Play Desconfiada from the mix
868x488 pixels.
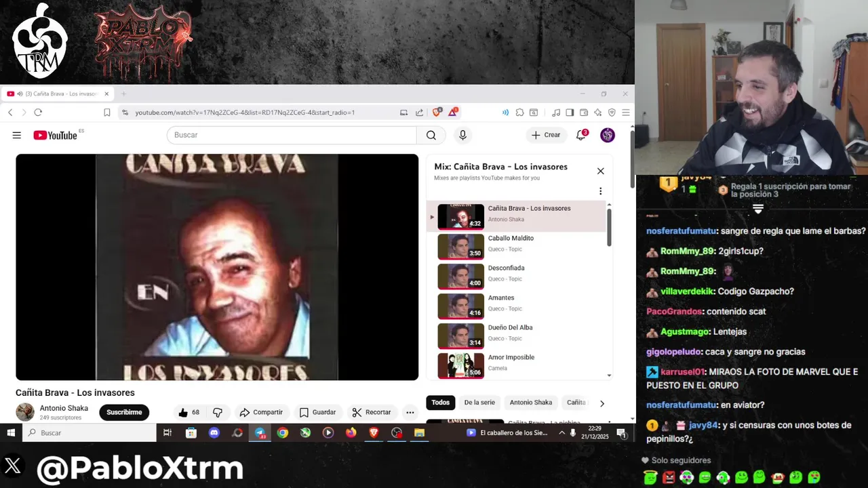pyautogui.click(x=516, y=277)
